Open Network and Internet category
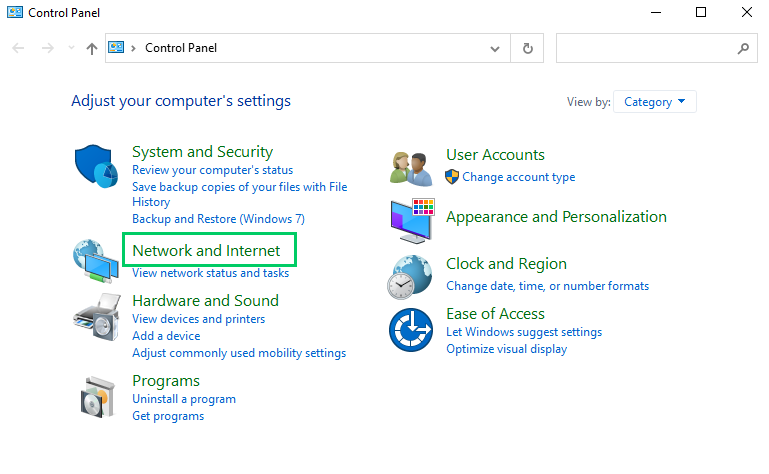The height and width of the screenshot is (474, 769). coord(206,251)
